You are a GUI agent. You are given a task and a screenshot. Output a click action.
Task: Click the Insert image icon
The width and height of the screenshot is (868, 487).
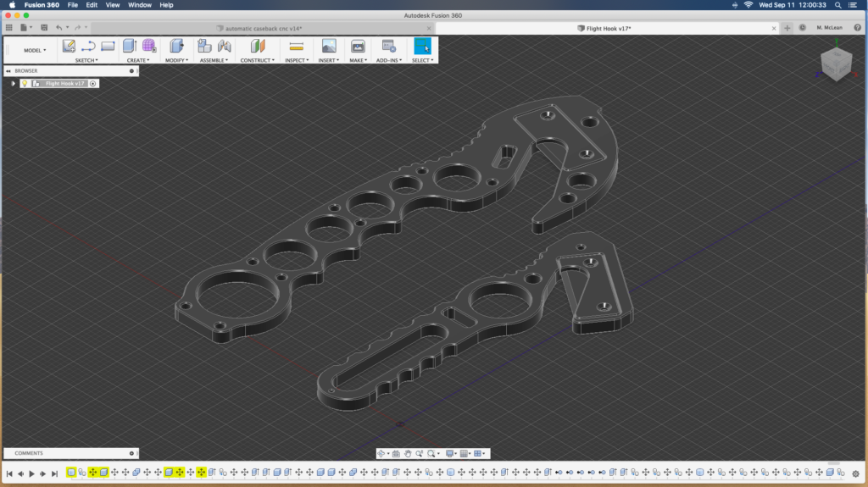click(x=329, y=46)
